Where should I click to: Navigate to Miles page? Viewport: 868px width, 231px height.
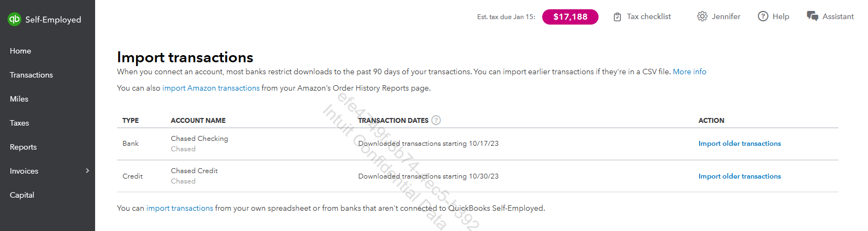(19, 99)
